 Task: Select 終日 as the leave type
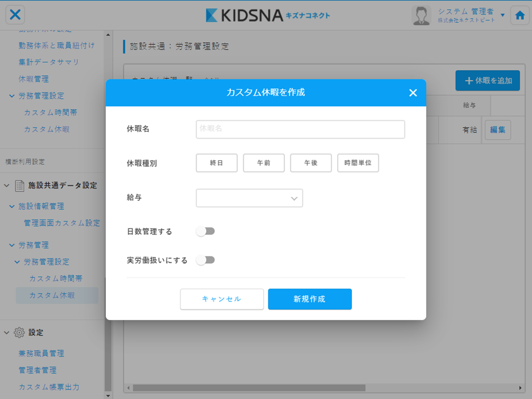pos(216,163)
